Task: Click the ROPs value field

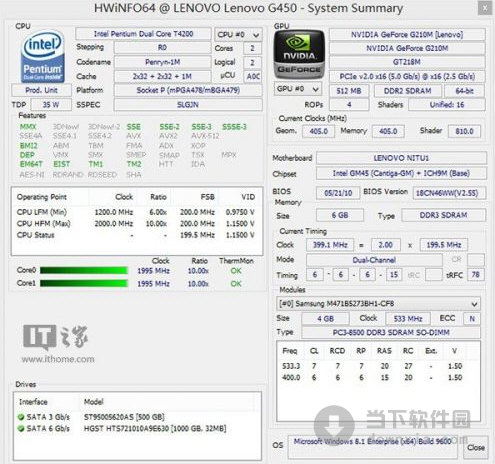Action: [349, 105]
